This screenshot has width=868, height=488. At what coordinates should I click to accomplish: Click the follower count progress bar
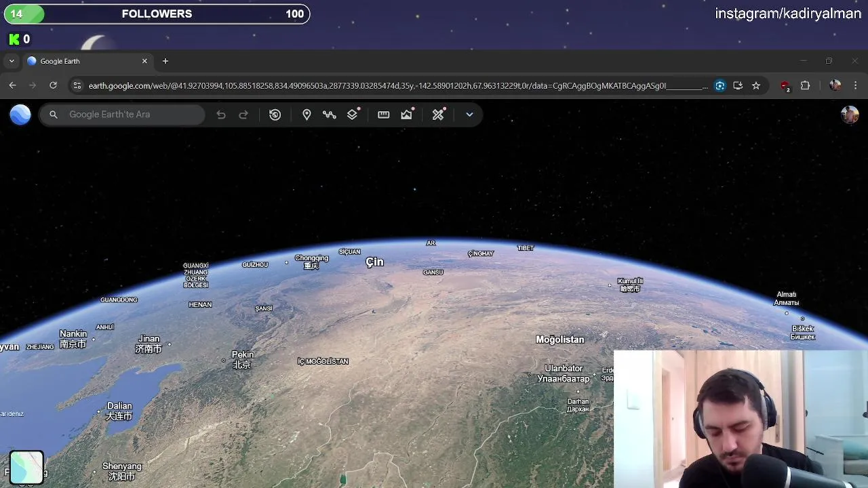157,14
